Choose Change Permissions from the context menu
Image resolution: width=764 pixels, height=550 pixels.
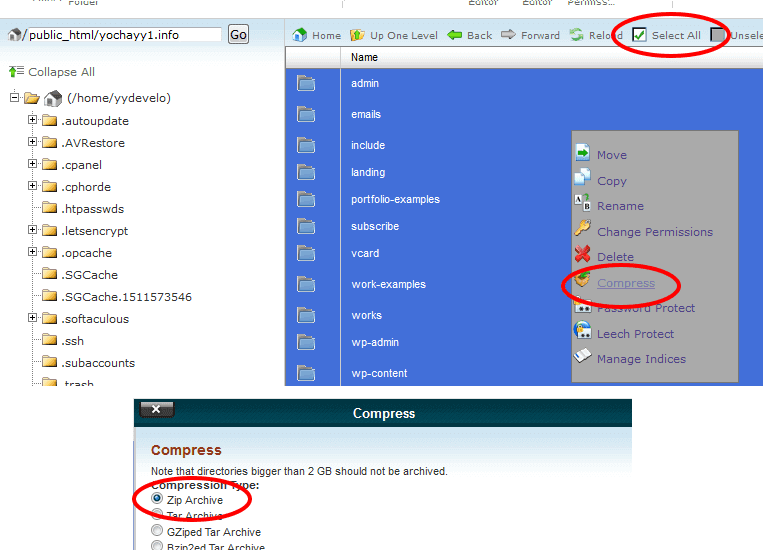point(655,232)
